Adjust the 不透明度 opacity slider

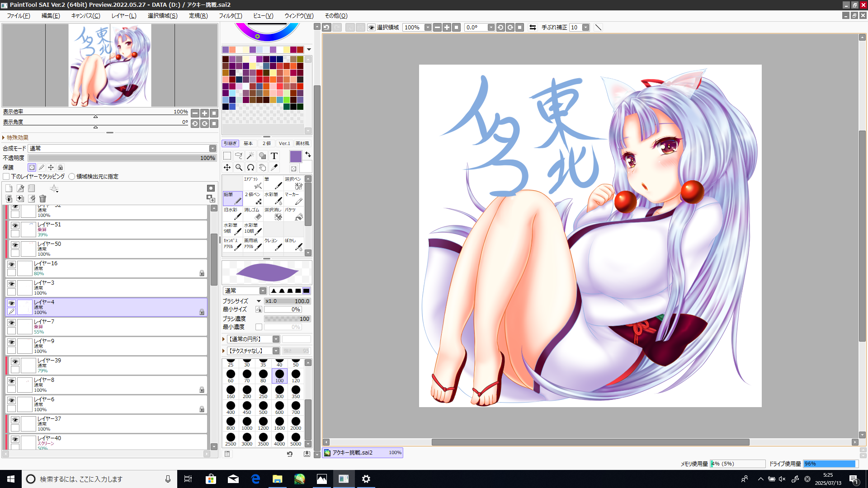[x=122, y=158]
